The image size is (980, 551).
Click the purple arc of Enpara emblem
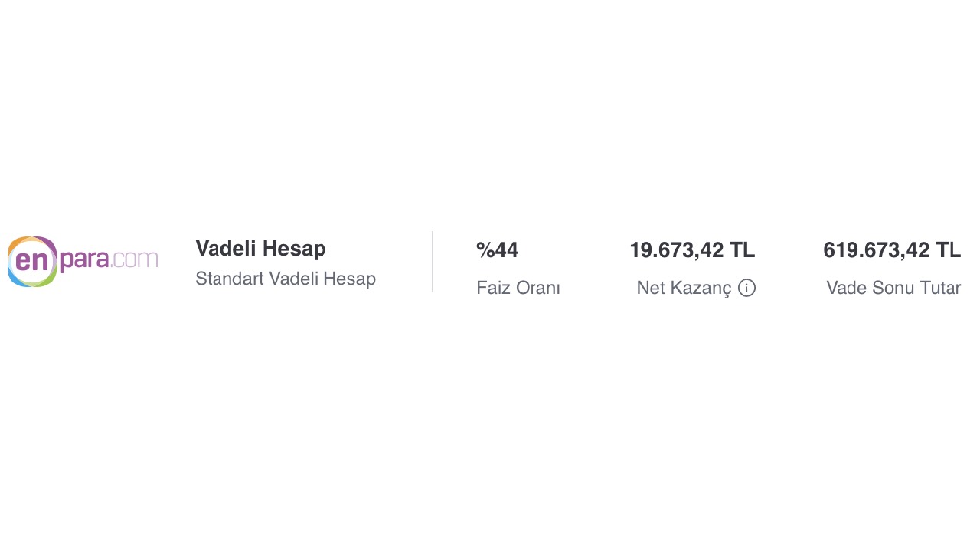click(48, 244)
